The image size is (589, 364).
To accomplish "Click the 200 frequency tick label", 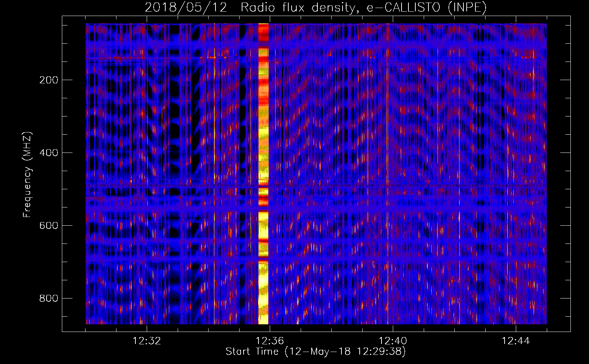I will click(x=49, y=80).
